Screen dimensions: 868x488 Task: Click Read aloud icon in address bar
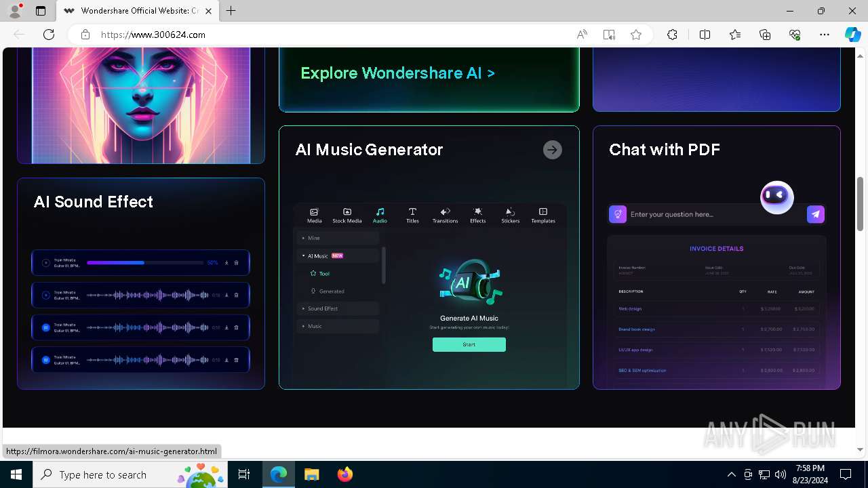(x=582, y=35)
